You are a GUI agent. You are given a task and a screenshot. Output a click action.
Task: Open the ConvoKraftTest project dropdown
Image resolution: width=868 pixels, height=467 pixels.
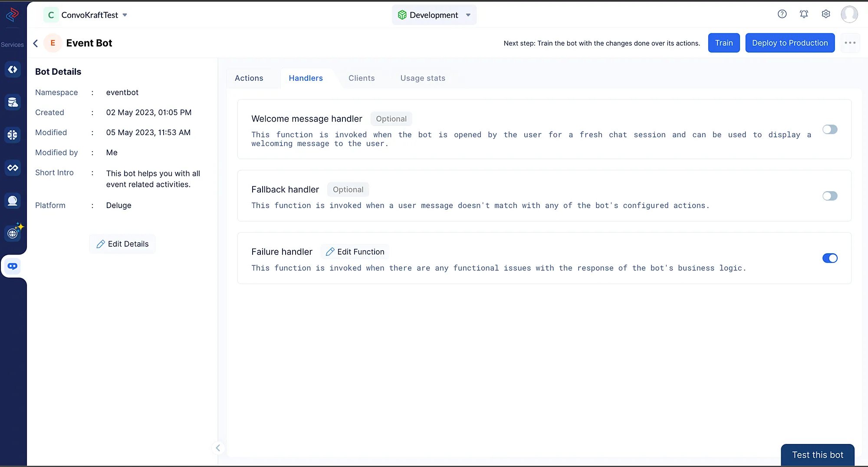coord(86,15)
